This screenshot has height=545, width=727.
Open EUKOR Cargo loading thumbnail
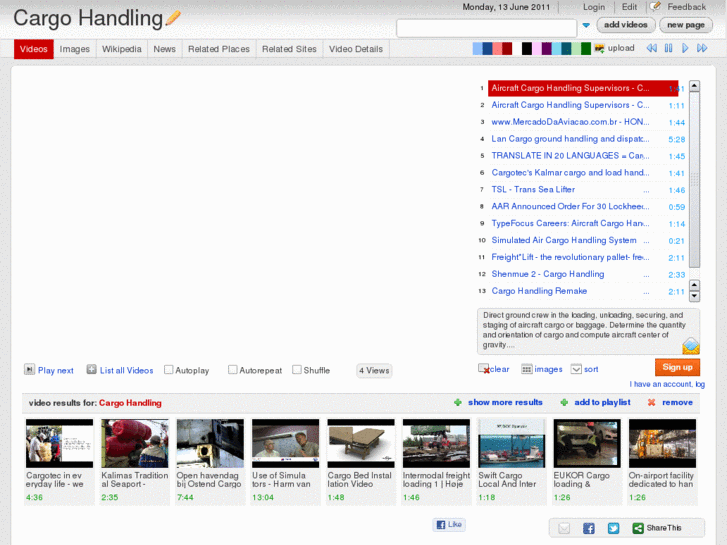[587, 443]
